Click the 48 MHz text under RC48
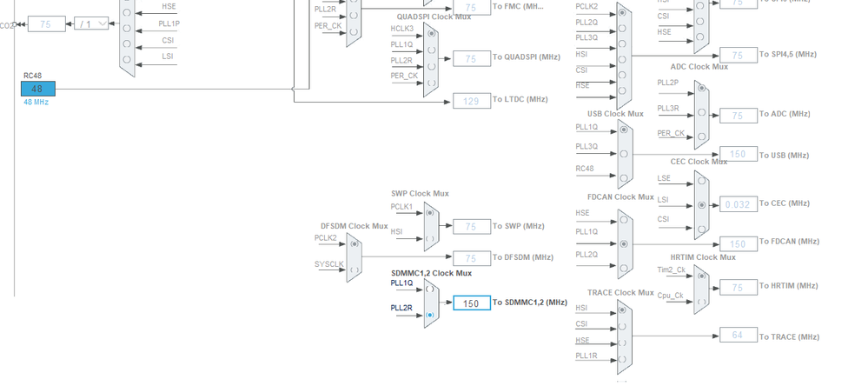868x386 pixels. click(x=36, y=103)
